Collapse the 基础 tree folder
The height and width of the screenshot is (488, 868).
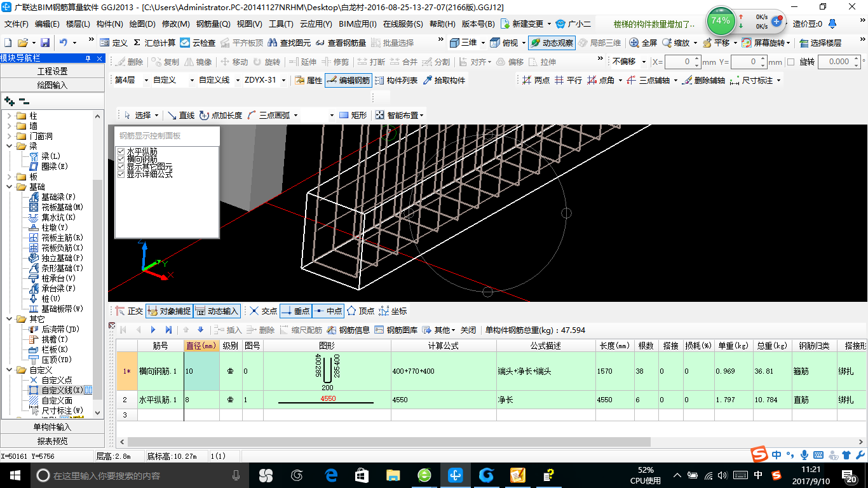[9, 187]
